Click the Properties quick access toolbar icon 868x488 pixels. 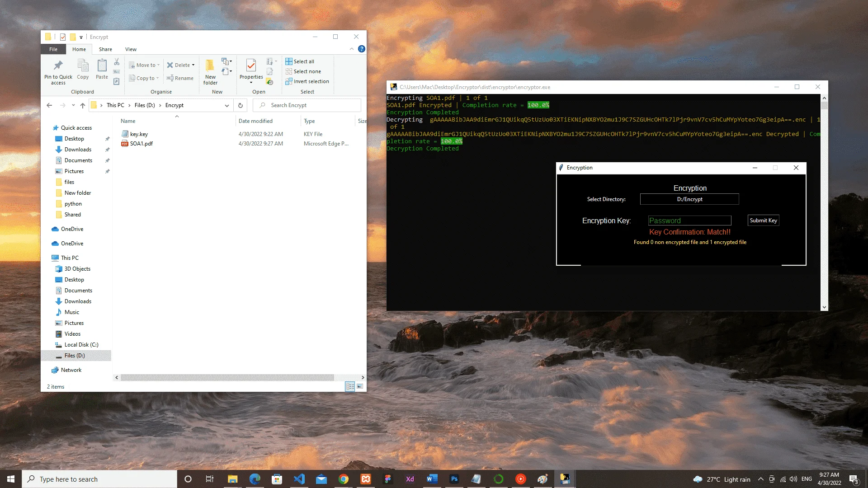63,37
